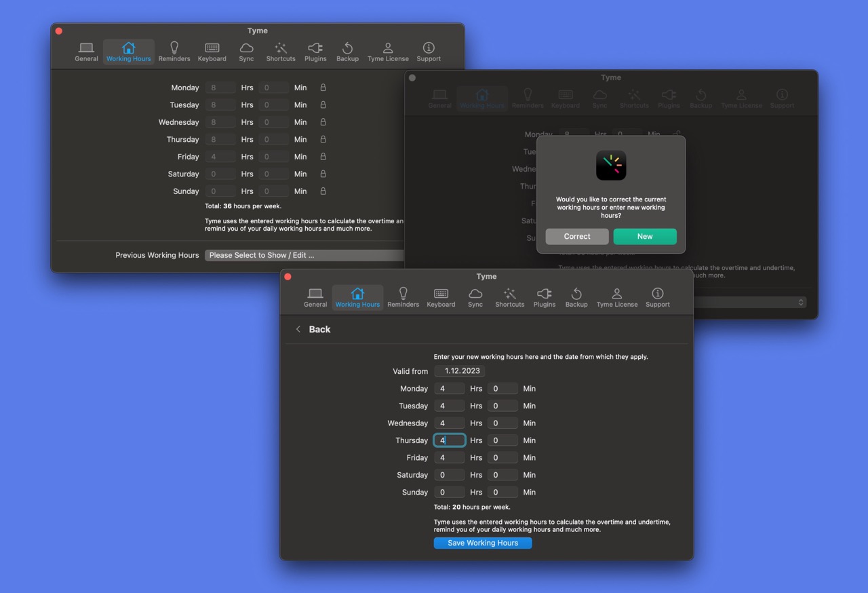Screen dimensions: 868x593
Task: Click the locked Monday hours field showing 8
Action: coord(220,88)
